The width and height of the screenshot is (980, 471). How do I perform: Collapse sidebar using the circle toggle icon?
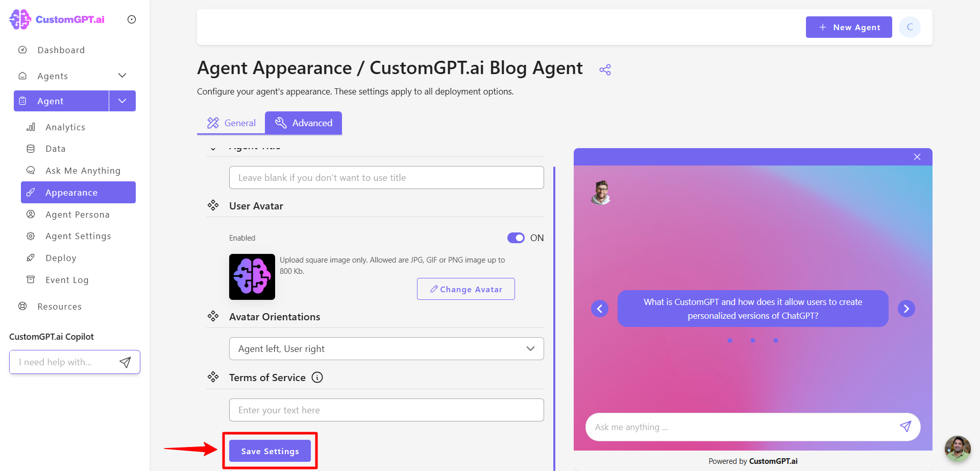click(132, 19)
